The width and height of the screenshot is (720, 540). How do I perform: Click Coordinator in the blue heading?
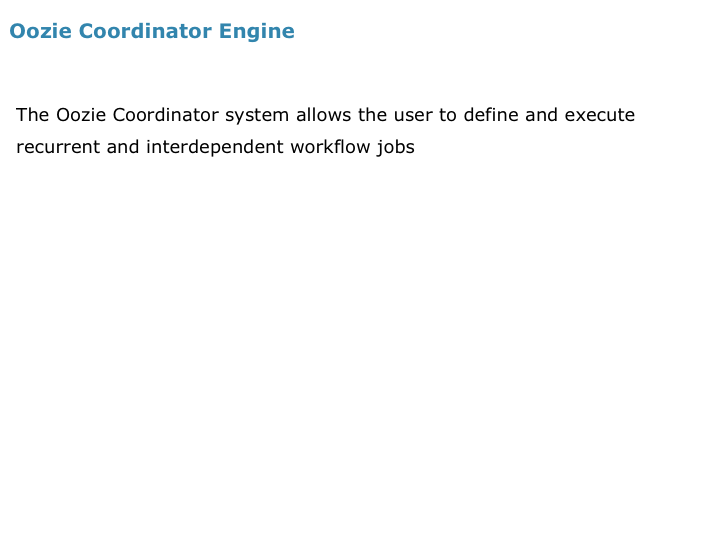click(145, 31)
